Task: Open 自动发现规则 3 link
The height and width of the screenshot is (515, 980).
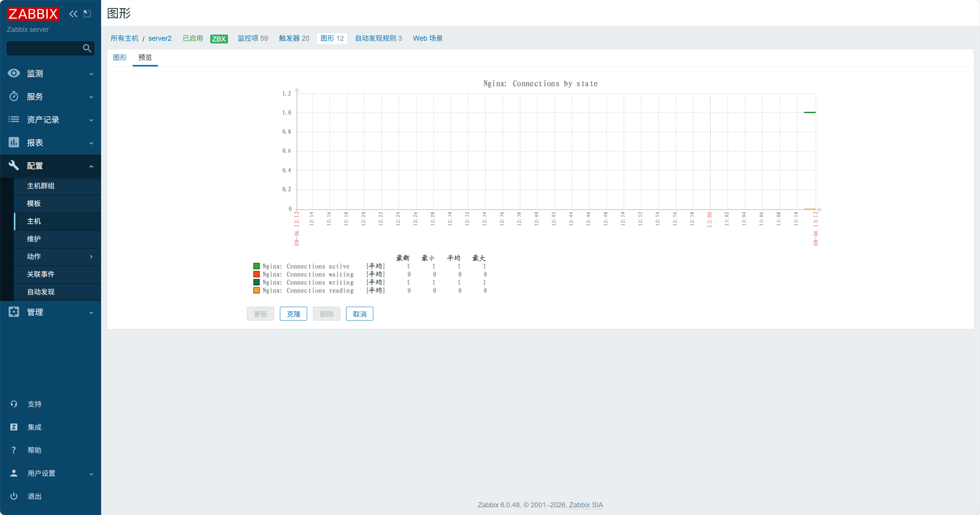Action: coord(378,38)
